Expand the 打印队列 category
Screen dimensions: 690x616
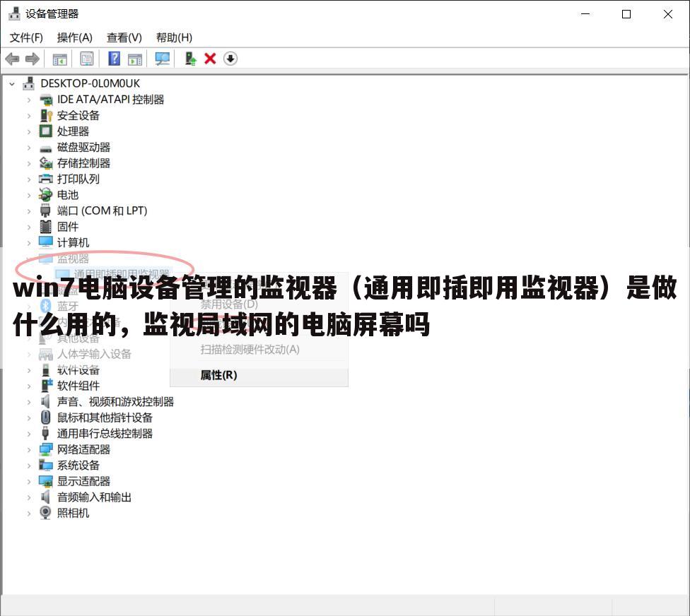tap(29, 179)
